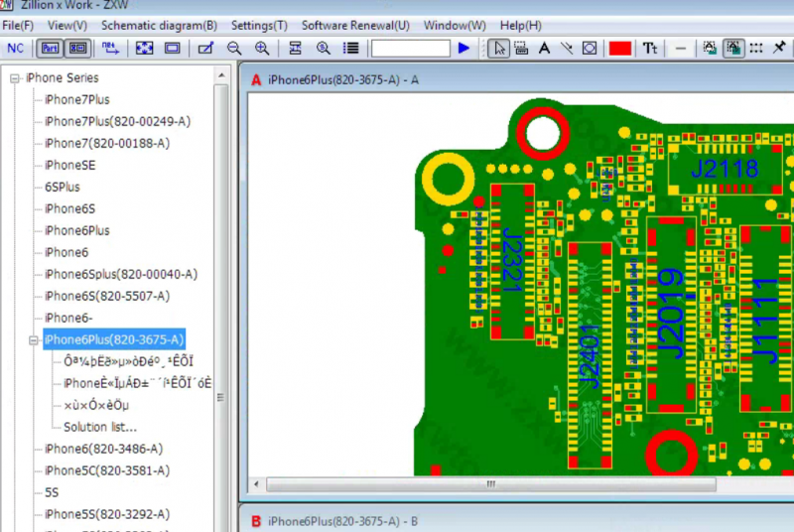The width and height of the screenshot is (794, 532).
Task: Collapse the iPhone Series tree root
Action: pos(15,78)
